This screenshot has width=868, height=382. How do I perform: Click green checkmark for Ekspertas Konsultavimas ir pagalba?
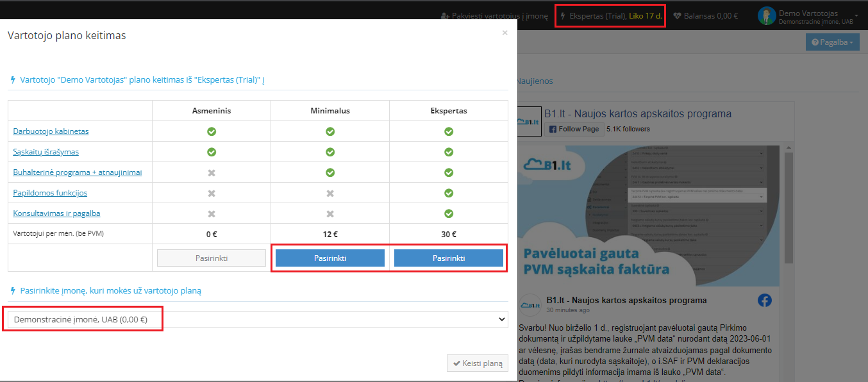point(449,213)
